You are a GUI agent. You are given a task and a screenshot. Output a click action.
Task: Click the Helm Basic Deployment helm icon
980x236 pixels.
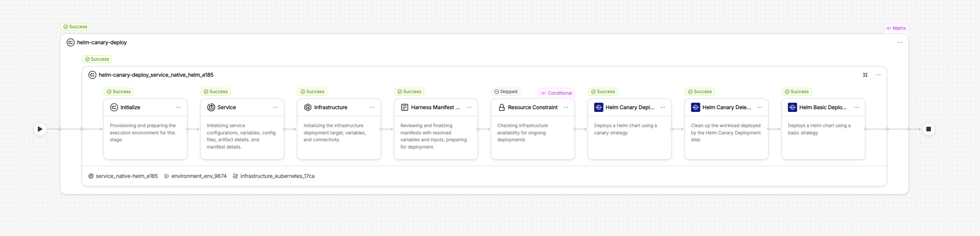point(792,107)
